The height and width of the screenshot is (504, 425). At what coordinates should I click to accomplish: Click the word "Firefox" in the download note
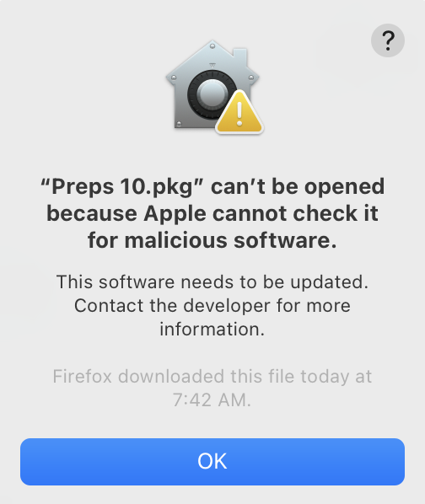(83, 376)
